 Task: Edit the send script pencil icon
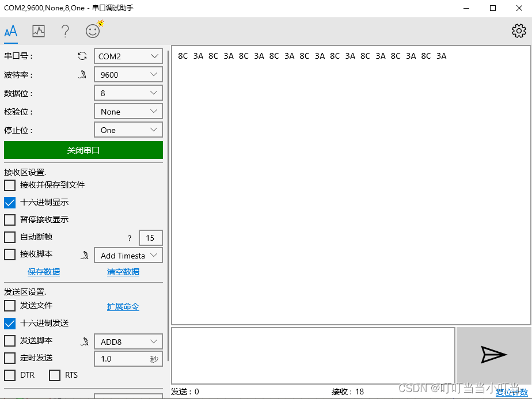tap(85, 341)
